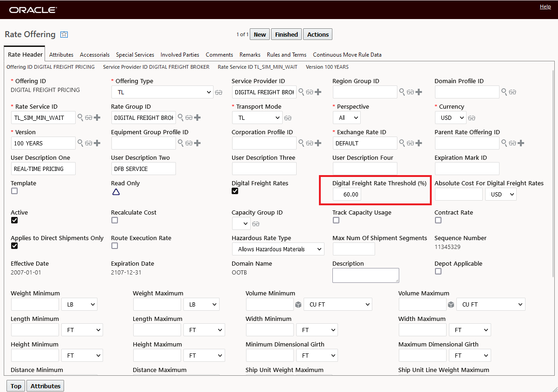
Task: Open the Offering Type dropdown
Action: 162,92
